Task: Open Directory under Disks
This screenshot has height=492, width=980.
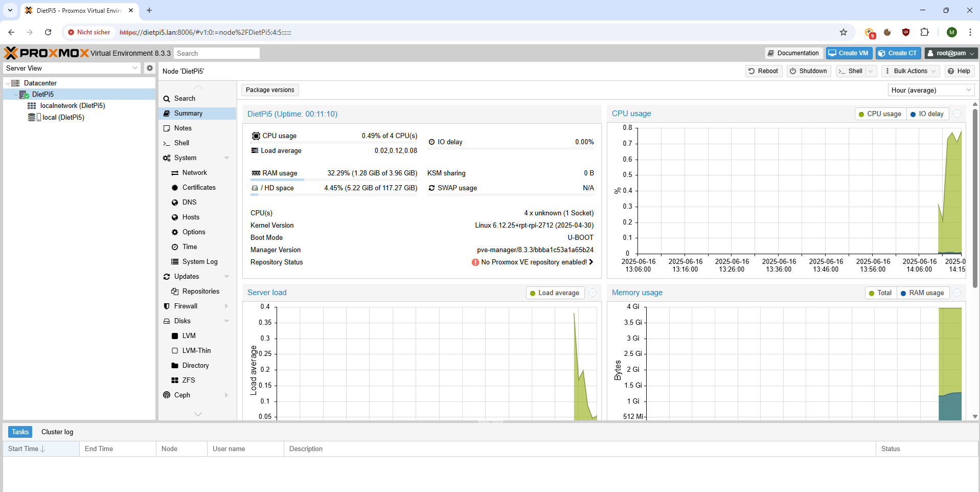Action: click(197, 365)
